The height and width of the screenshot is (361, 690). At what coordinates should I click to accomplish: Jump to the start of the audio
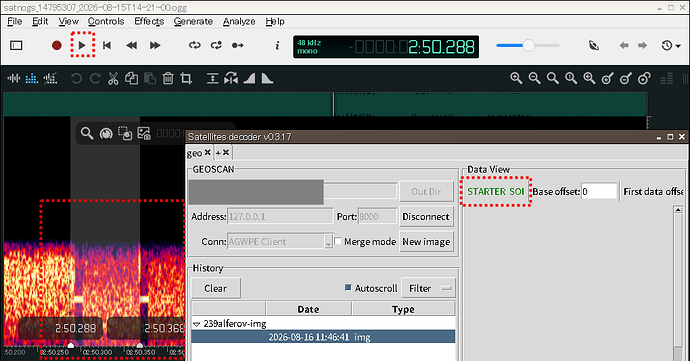[106, 45]
